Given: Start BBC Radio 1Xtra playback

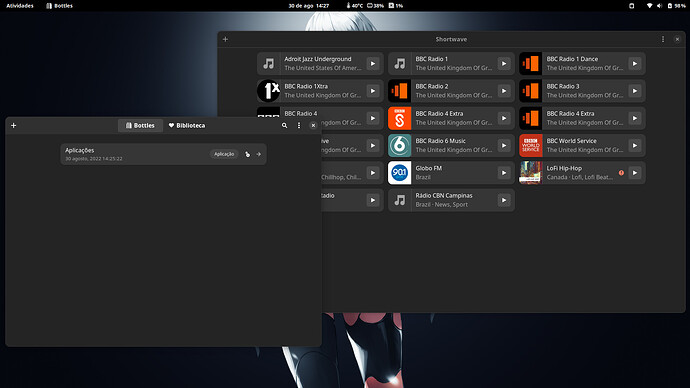Looking at the screenshot, I should [373, 91].
